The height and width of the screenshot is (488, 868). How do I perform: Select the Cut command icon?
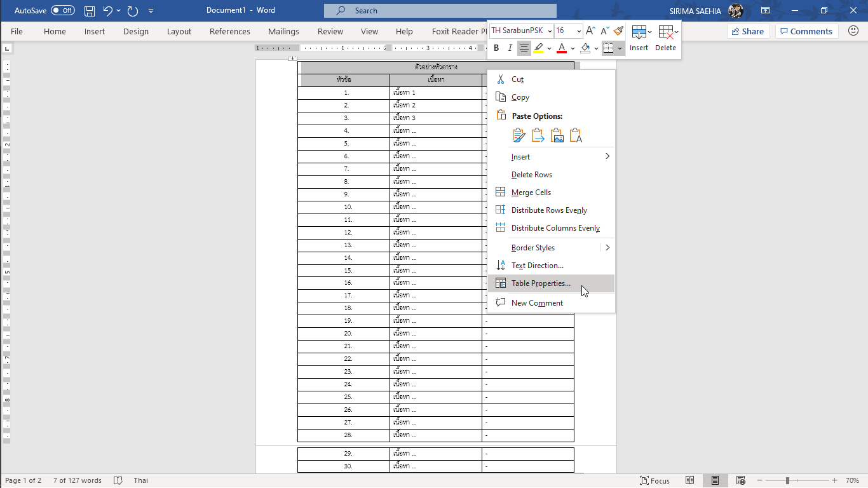point(499,79)
